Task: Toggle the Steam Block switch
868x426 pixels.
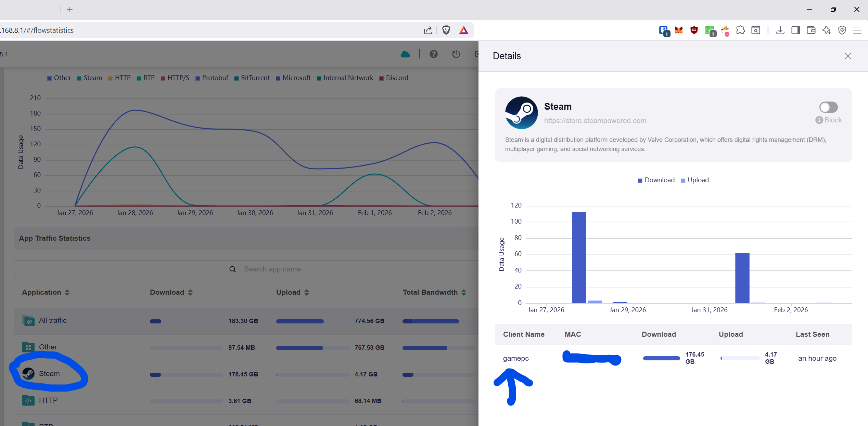Action: point(828,107)
